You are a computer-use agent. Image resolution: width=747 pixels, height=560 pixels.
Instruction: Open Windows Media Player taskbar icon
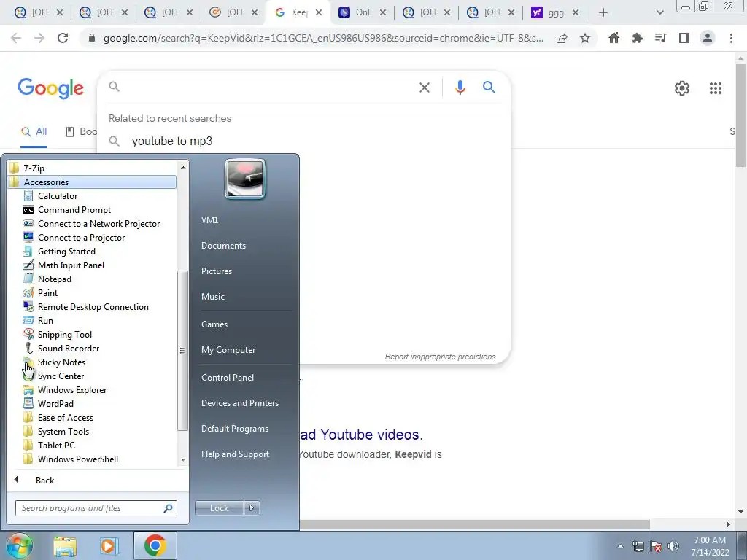point(109,545)
